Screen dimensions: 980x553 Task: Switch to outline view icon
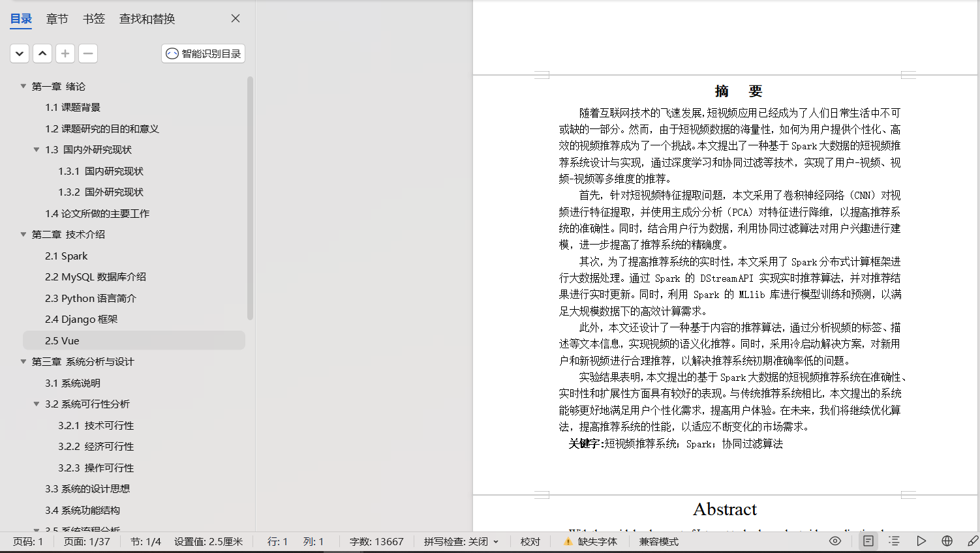click(895, 541)
